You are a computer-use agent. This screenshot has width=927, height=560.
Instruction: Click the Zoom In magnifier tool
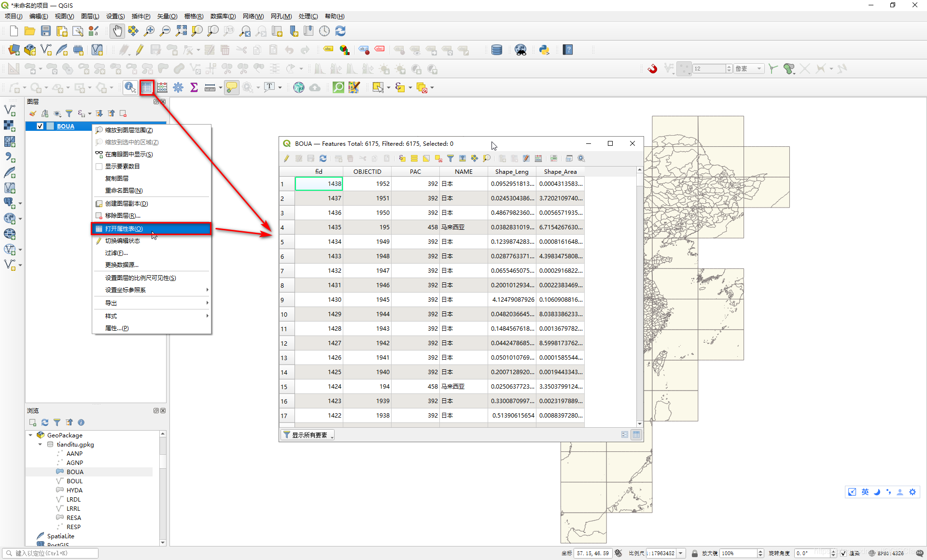coord(149,31)
